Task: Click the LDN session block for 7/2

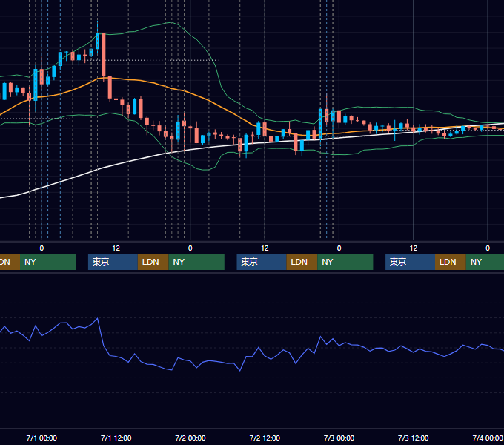Action: (302, 262)
